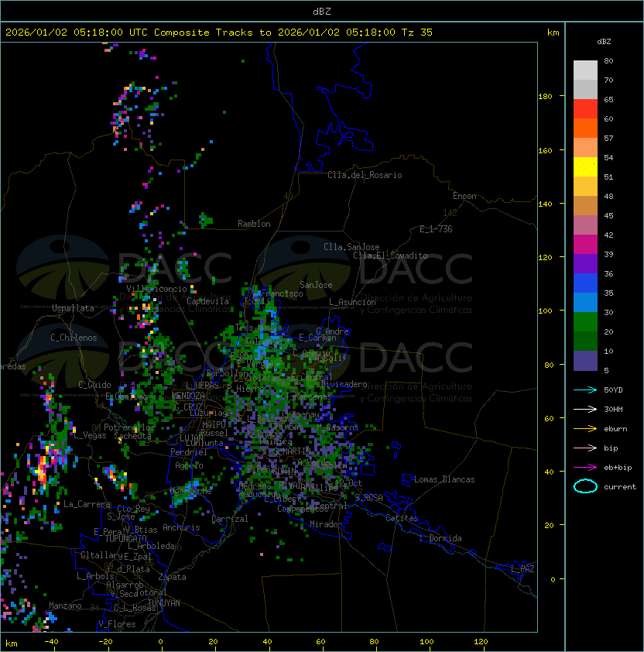Click the 'Capdevila' map label

[x=208, y=301]
